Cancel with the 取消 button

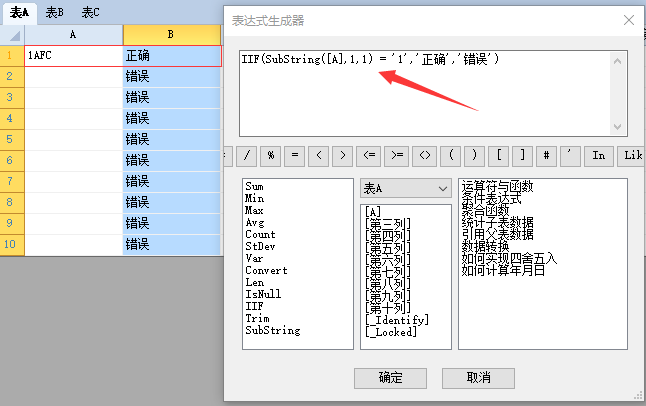(x=479, y=377)
